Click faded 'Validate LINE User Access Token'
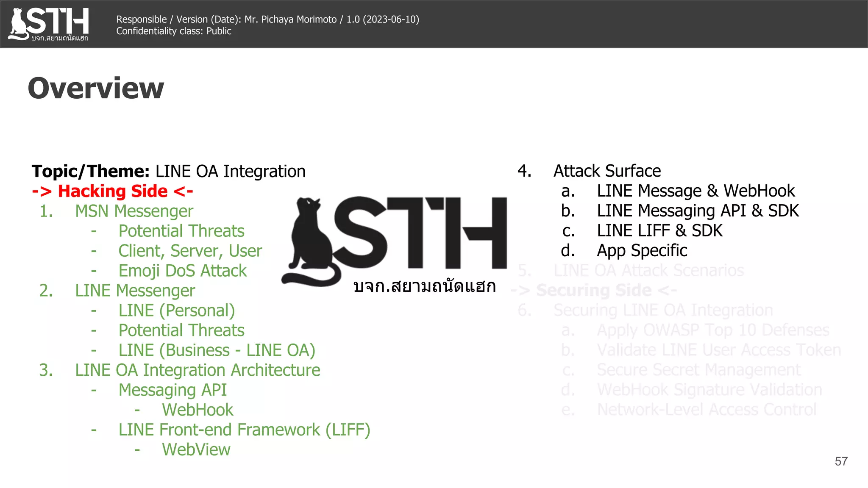The image size is (868, 488). point(719,350)
